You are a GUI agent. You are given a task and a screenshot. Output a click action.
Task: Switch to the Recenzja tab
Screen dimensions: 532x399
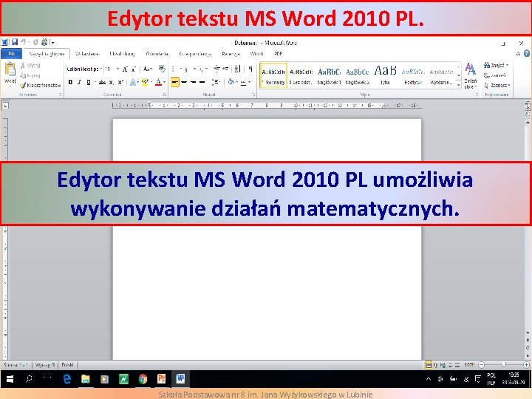[x=231, y=54]
